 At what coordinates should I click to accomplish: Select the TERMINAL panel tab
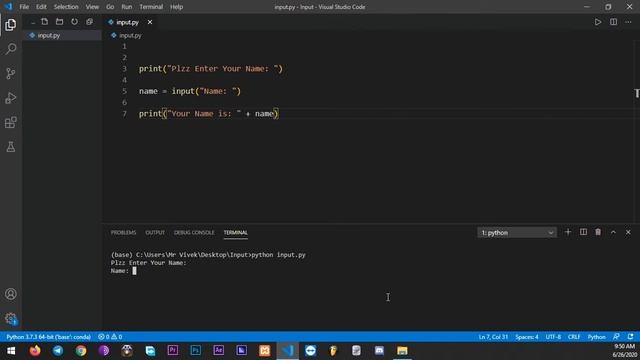236,233
